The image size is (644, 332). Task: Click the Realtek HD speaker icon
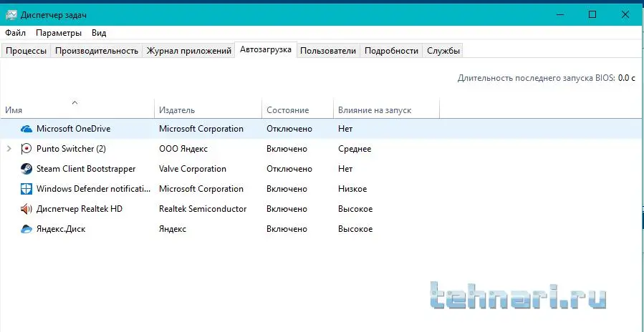click(x=27, y=210)
